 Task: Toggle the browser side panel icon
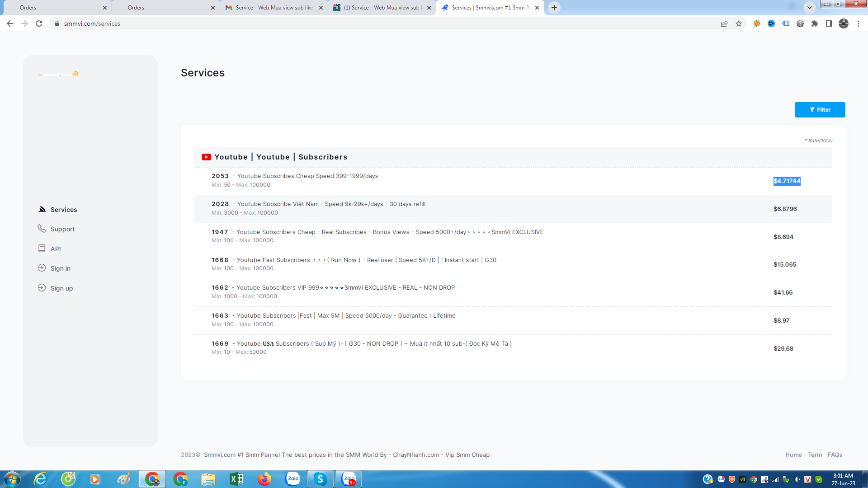[829, 23]
